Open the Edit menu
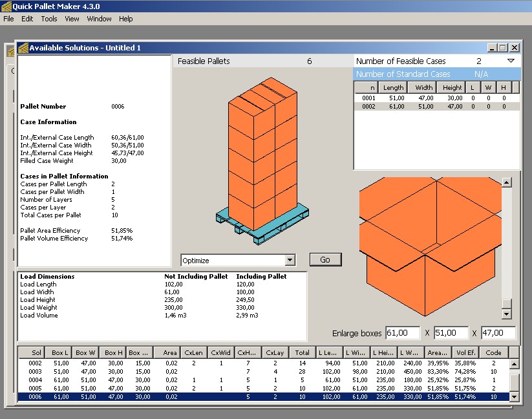Image resolution: width=532 pixels, height=419 pixels. tap(27, 19)
